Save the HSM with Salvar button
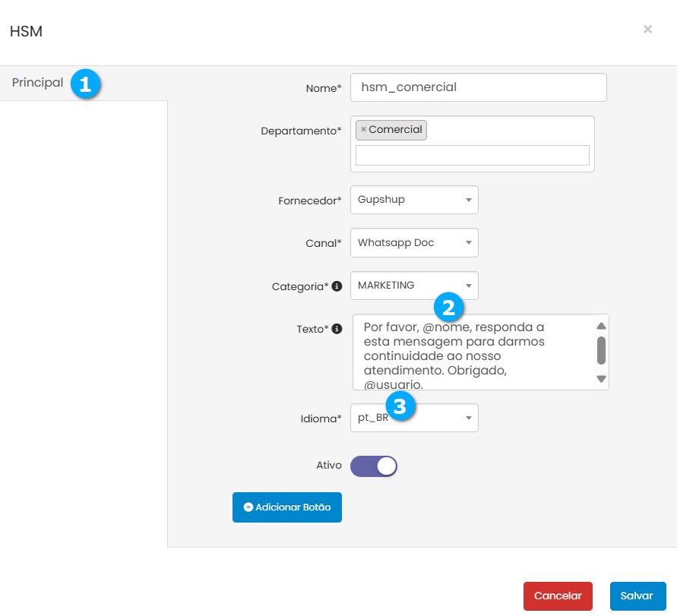The image size is (677, 616). (x=637, y=596)
